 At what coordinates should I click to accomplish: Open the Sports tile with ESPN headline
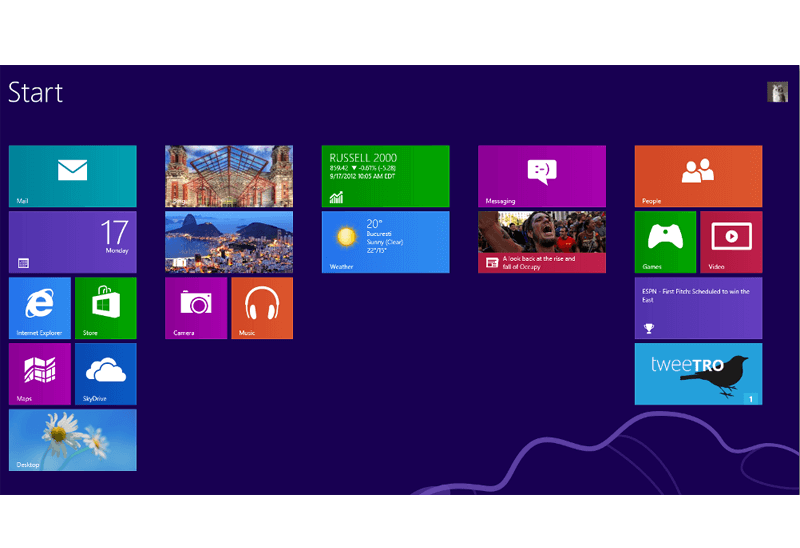[x=698, y=308]
